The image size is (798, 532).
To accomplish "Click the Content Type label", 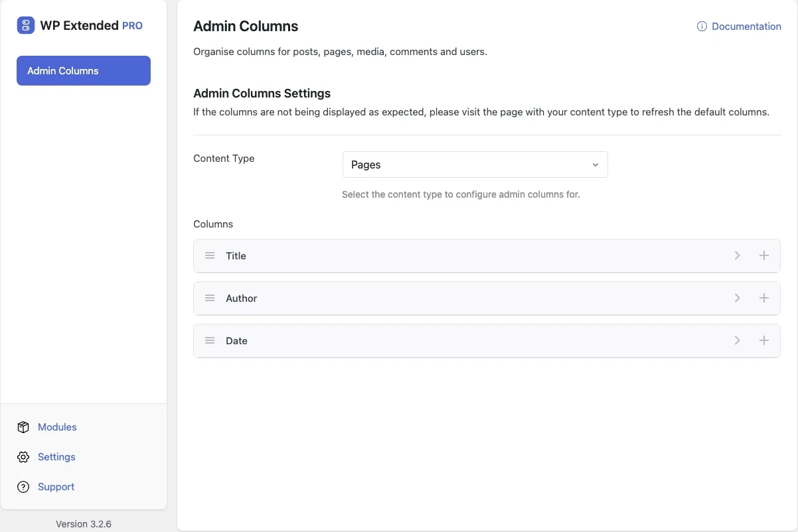I will point(224,159).
